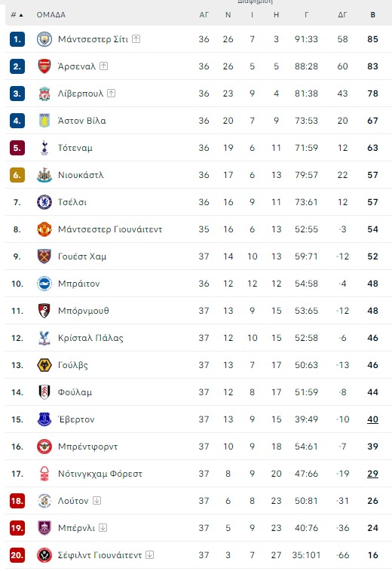Sort by the ΔΓ goal difference header

(342, 15)
